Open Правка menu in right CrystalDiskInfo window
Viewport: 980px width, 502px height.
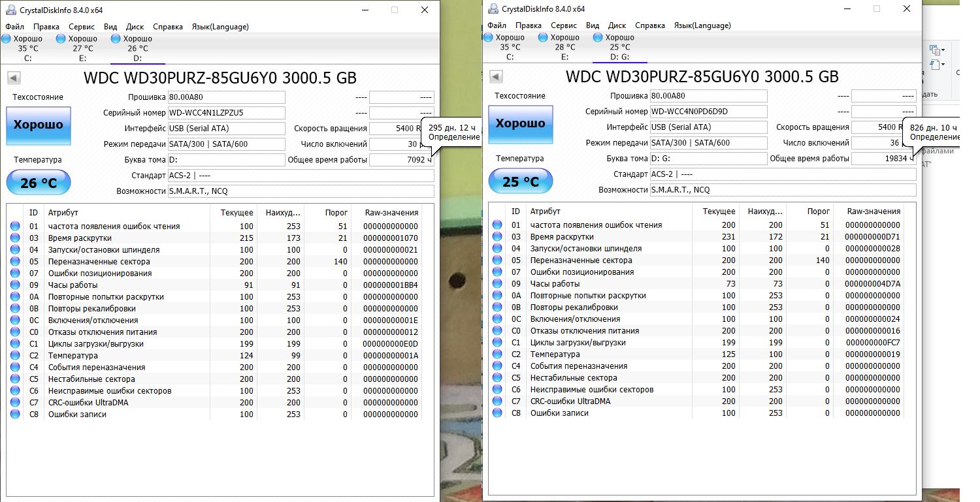pos(529,25)
